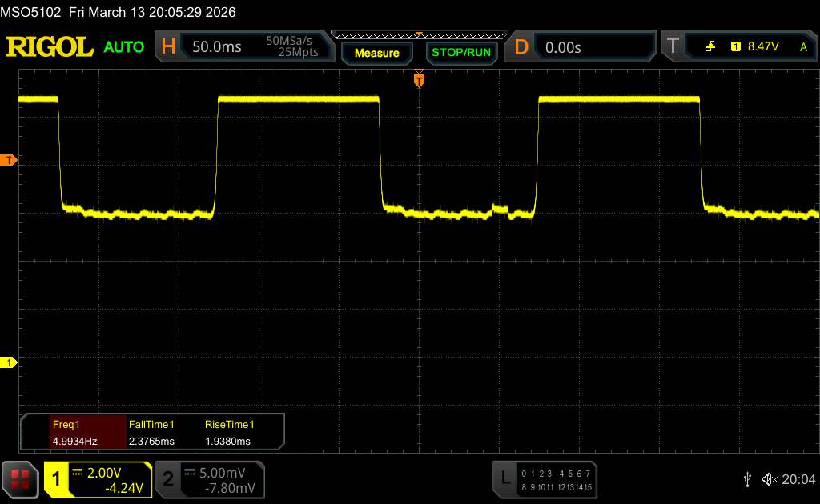Click the orange trigger position marker above the grid
Screen dimensions: 820x504
(x=418, y=79)
